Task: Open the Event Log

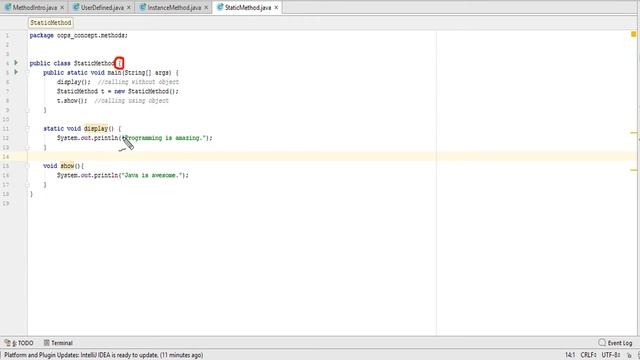Action: tap(616, 343)
